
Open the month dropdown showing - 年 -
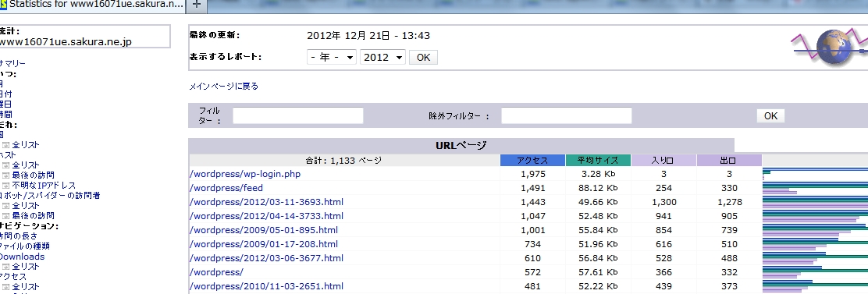pos(332,58)
